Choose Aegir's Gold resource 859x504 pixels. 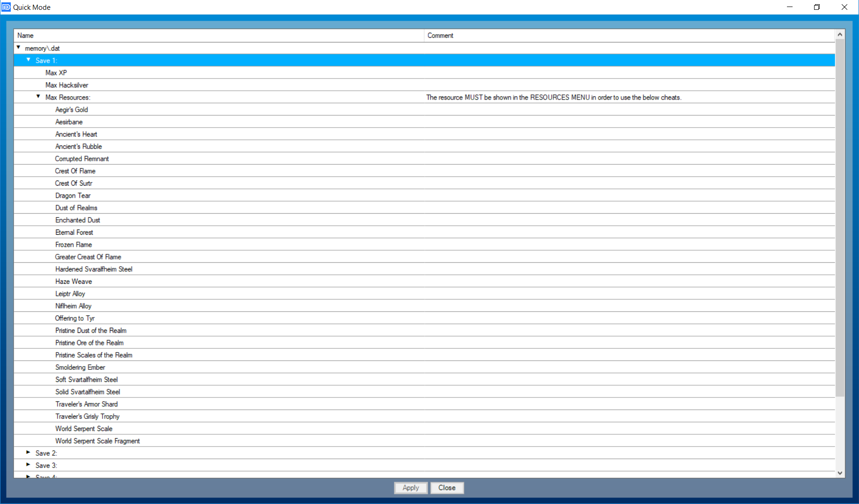tap(72, 109)
